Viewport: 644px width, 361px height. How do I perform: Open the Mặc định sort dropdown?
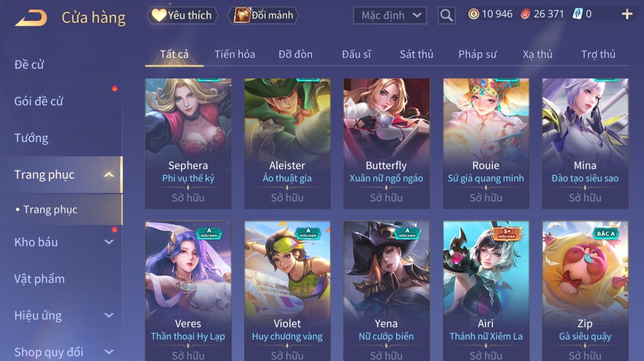pos(390,15)
